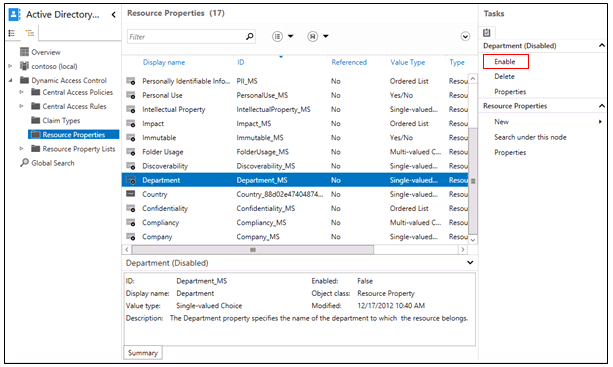Viewport: 613px width, 367px height.
Task: Click the Resource Property Lists folder icon
Action: (x=36, y=149)
